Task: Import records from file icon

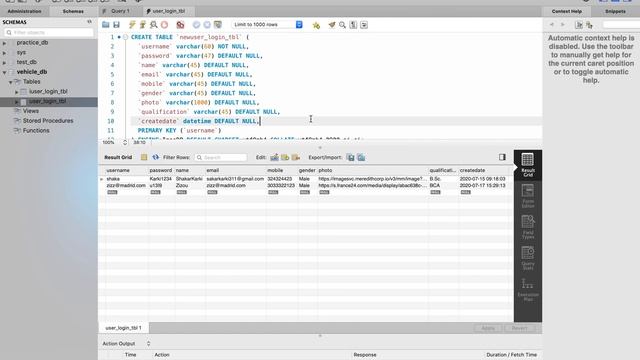Action: pos(361,157)
